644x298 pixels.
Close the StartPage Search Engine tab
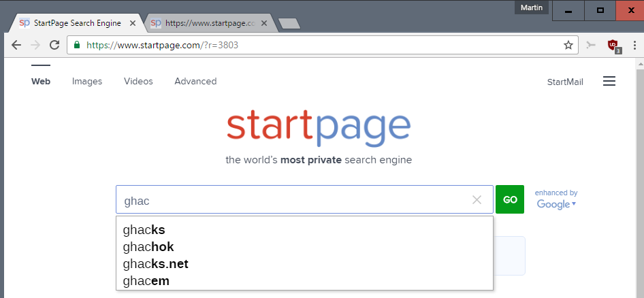click(132, 23)
